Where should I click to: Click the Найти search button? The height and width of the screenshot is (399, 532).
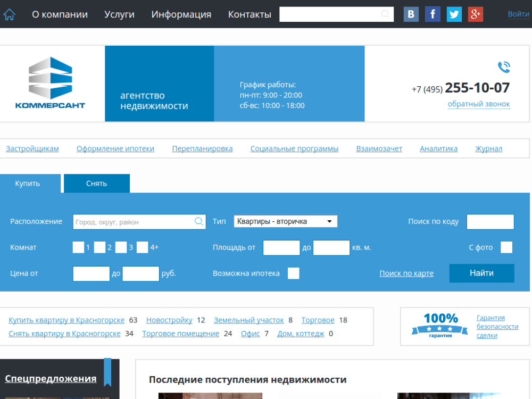coord(481,273)
